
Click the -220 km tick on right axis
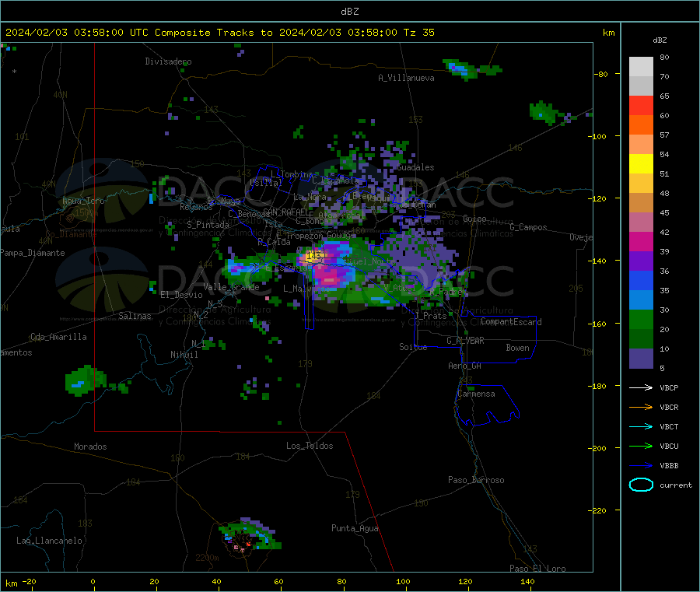pos(599,510)
